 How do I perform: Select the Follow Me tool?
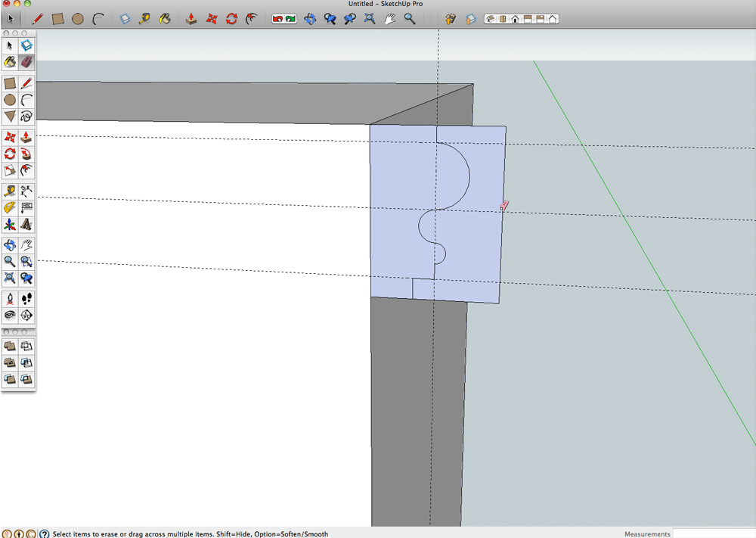coord(26,154)
